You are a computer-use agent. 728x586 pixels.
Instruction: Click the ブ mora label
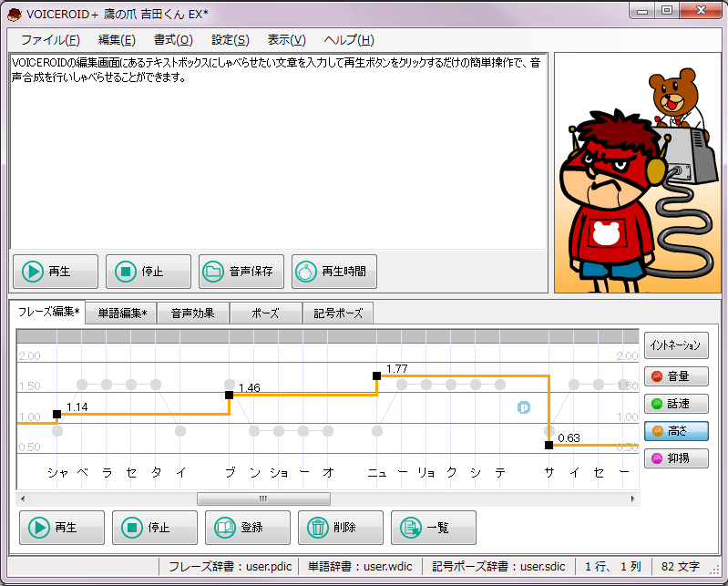tap(230, 473)
